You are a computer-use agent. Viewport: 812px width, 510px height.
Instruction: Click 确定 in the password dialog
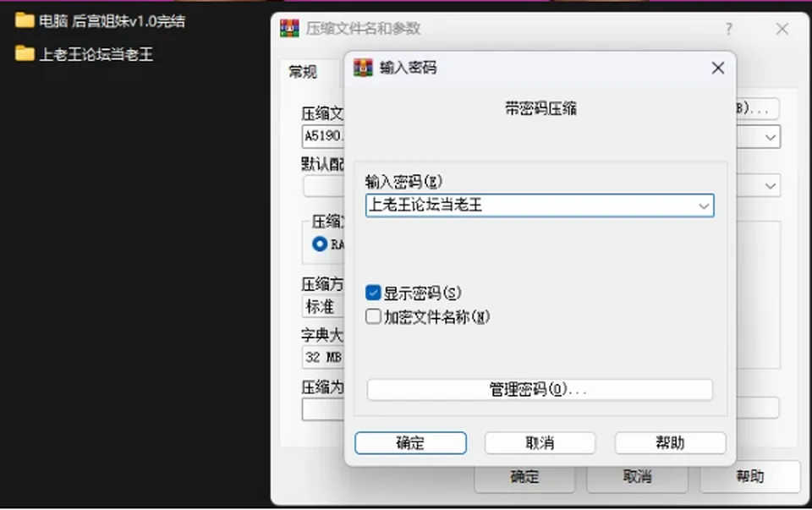410,443
